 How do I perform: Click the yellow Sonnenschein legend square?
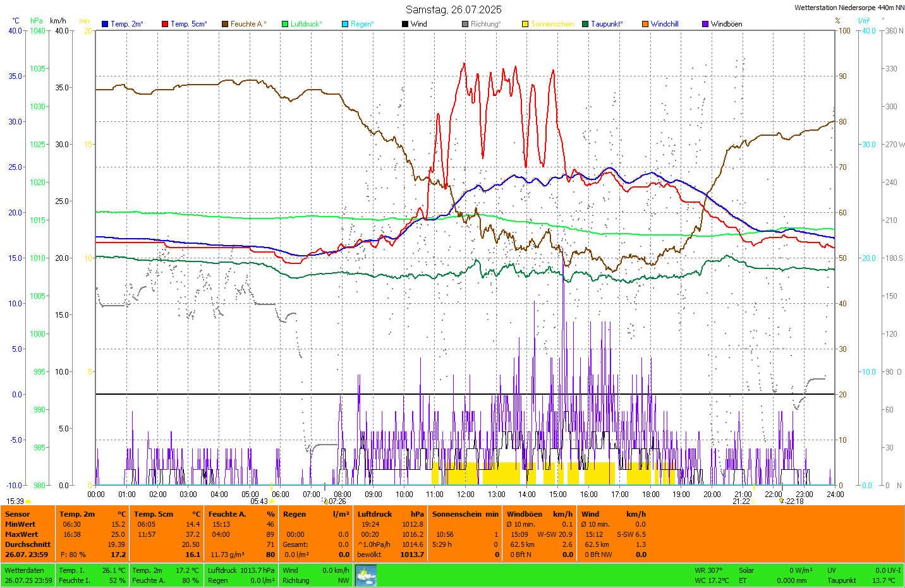[525, 24]
